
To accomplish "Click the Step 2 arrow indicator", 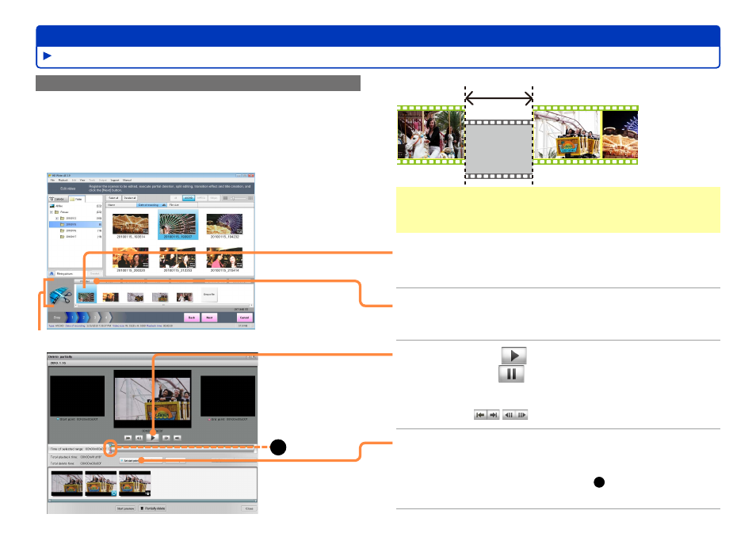I will tap(84, 318).
